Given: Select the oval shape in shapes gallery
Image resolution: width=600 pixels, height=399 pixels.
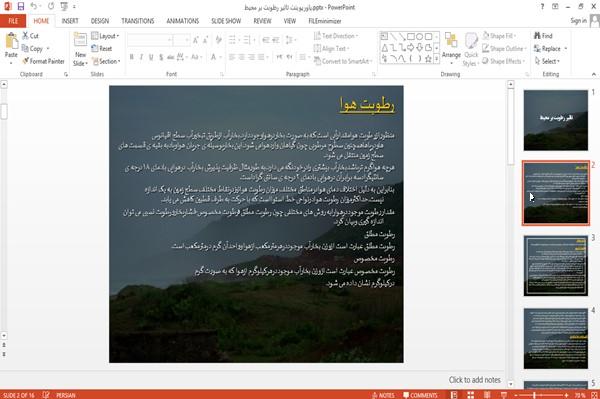Looking at the screenshot, I should [x=420, y=37].
